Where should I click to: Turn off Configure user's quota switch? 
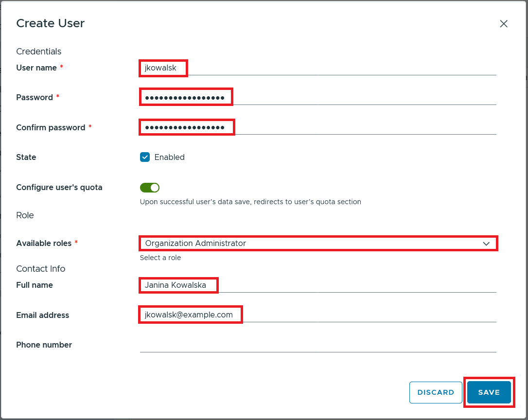pyautogui.click(x=150, y=188)
